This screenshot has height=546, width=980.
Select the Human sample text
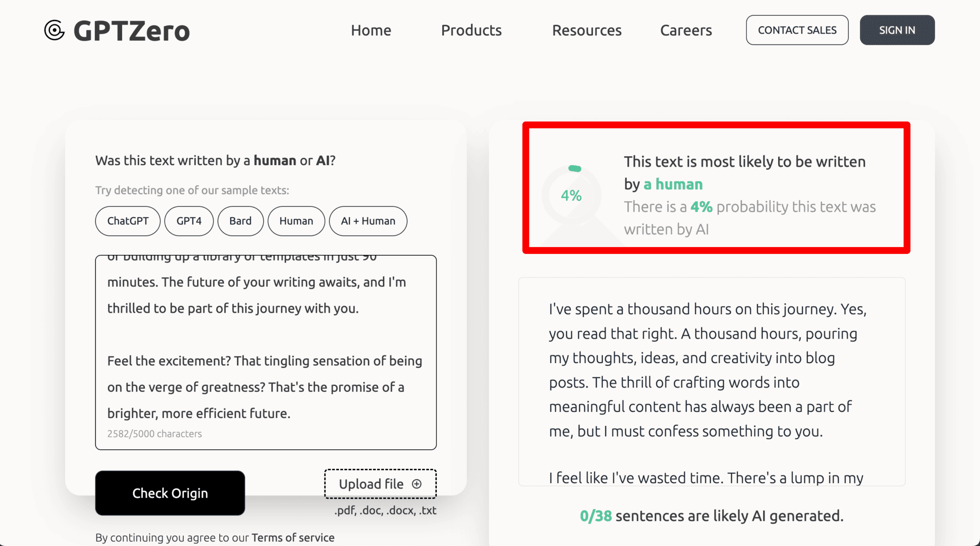[296, 221]
